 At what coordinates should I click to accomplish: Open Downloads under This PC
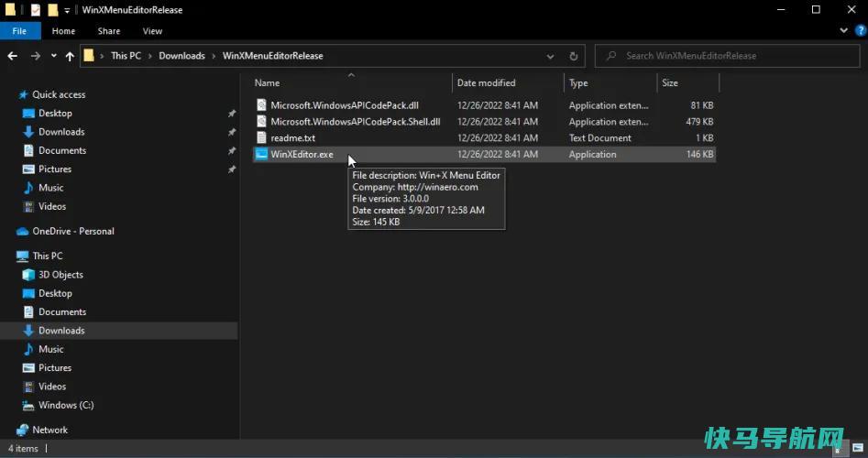coord(61,331)
